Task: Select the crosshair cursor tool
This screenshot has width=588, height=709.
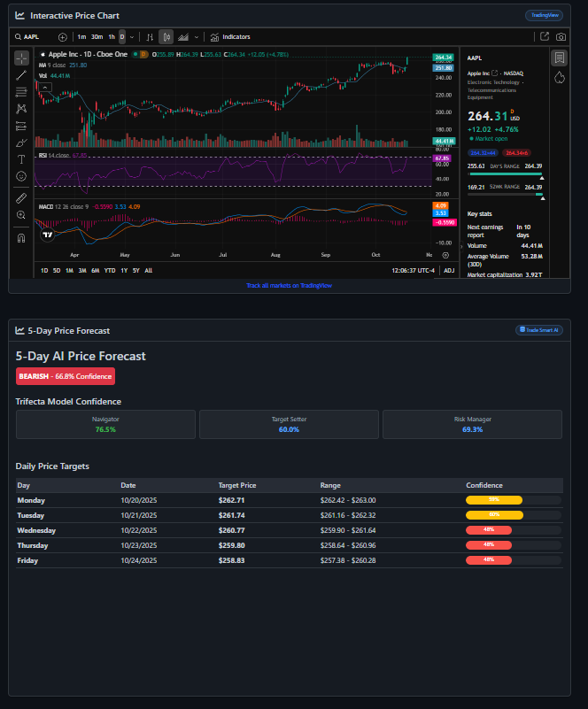Action: 21,58
